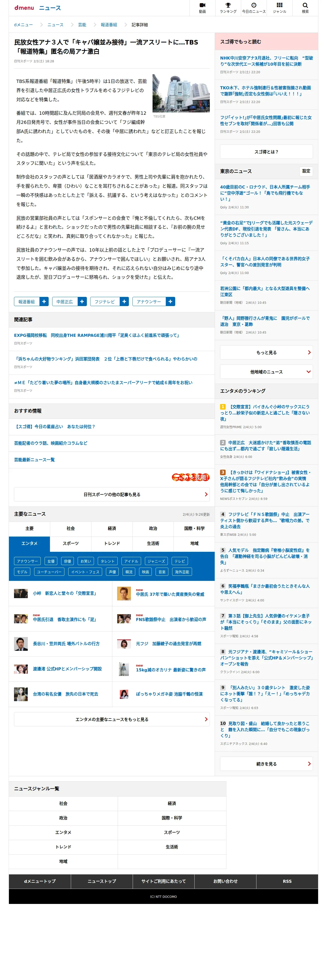
Task: Click the ニッカン芸能 logo banner
Action: click(190, 477)
